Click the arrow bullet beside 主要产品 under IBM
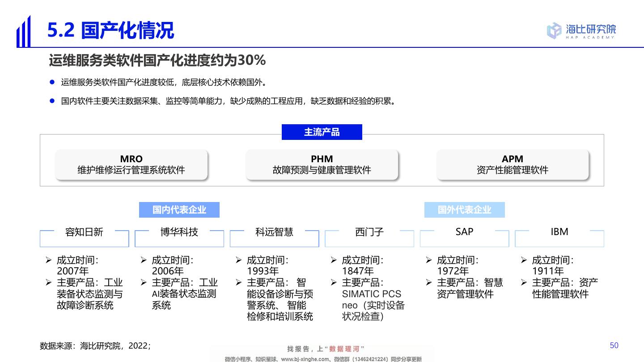644x362 pixels. click(x=524, y=282)
